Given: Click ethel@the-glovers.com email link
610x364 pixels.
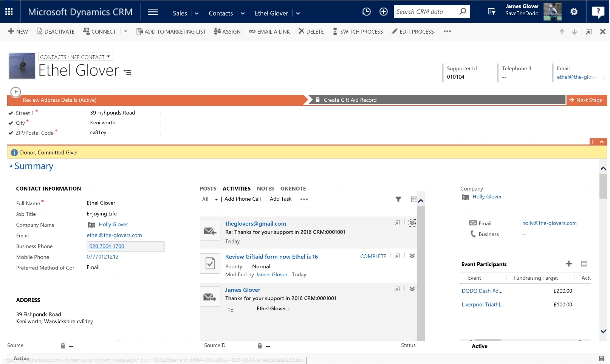Looking at the screenshot, I should point(114,235).
